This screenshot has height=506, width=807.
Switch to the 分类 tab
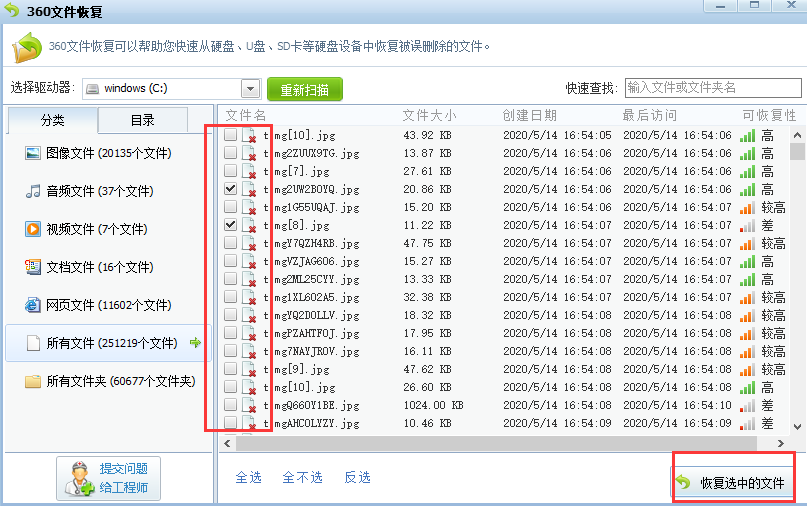point(52,120)
